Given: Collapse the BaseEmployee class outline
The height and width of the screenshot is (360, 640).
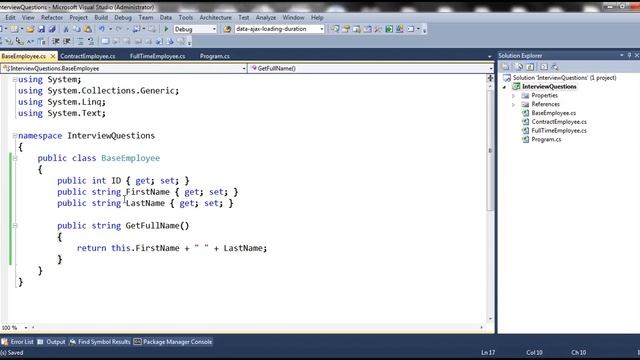Looking at the screenshot, I should pyautogui.click(x=14, y=158).
